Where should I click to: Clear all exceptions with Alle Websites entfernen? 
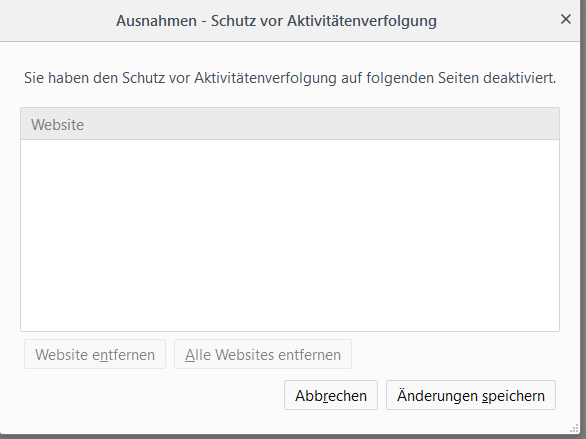coord(263,354)
